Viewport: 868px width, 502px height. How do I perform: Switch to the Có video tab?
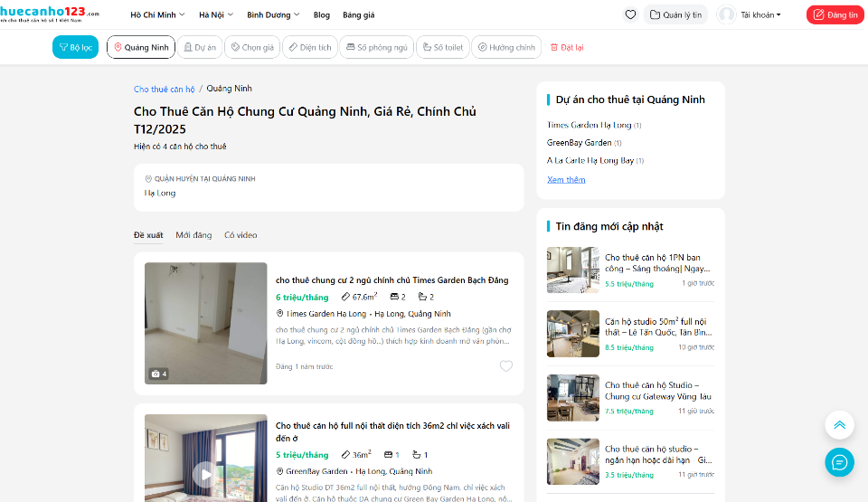coord(241,235)
